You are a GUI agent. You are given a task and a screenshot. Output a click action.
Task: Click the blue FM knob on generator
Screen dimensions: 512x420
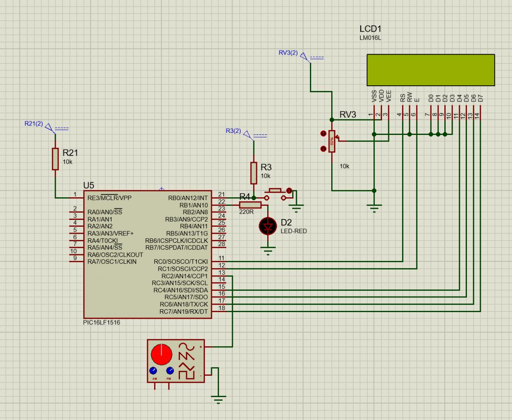point(170,371)
